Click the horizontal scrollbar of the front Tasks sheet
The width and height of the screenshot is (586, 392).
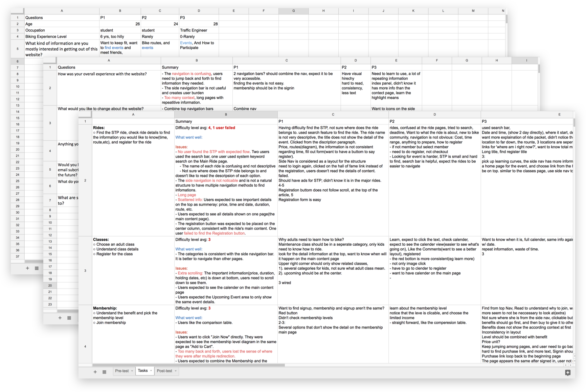click(x=188, y=365)
